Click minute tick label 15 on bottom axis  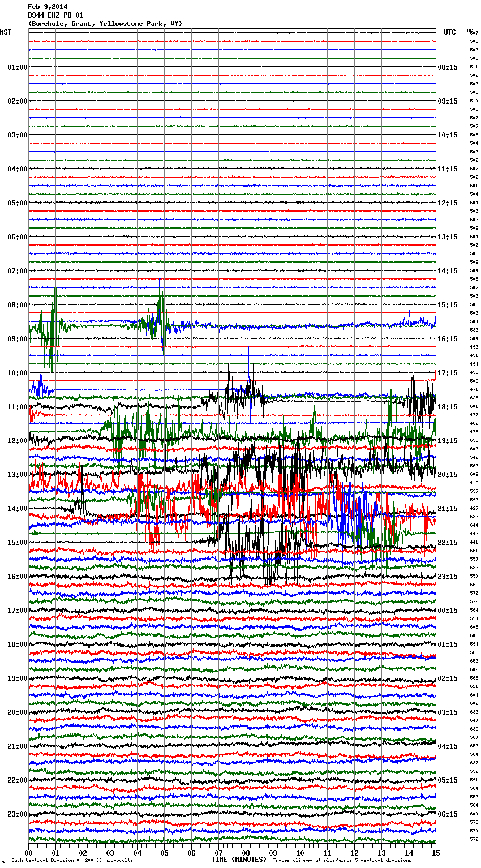coord(436,853)
